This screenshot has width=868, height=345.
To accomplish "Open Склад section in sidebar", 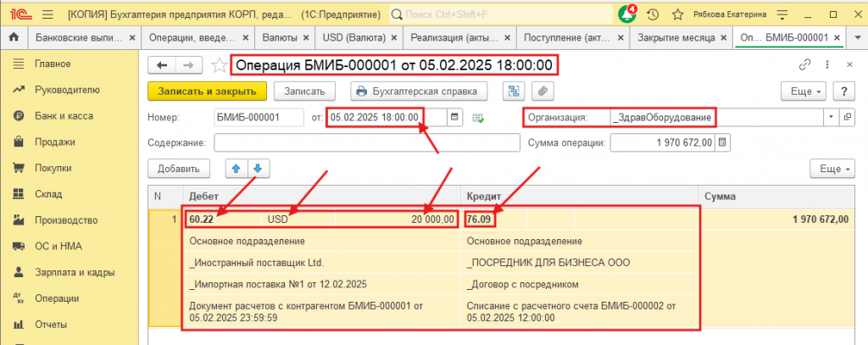I will 48,194.
